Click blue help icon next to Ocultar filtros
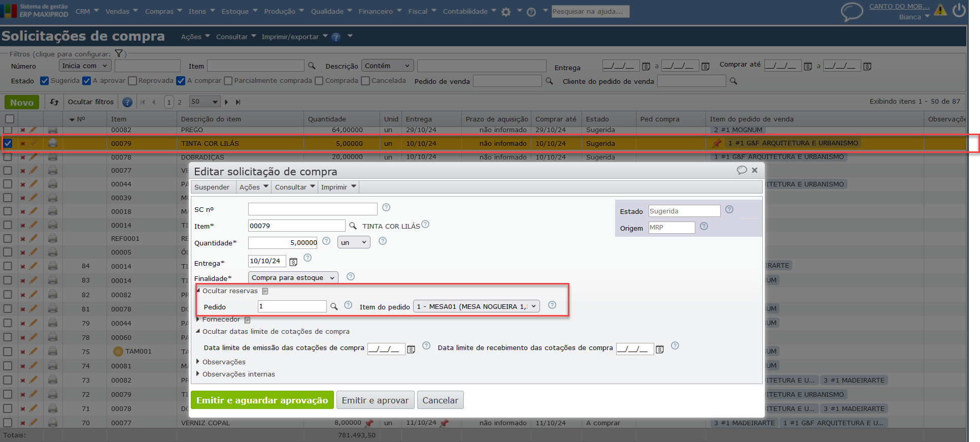Screen dimensions: 980x442 click(127, 102)
